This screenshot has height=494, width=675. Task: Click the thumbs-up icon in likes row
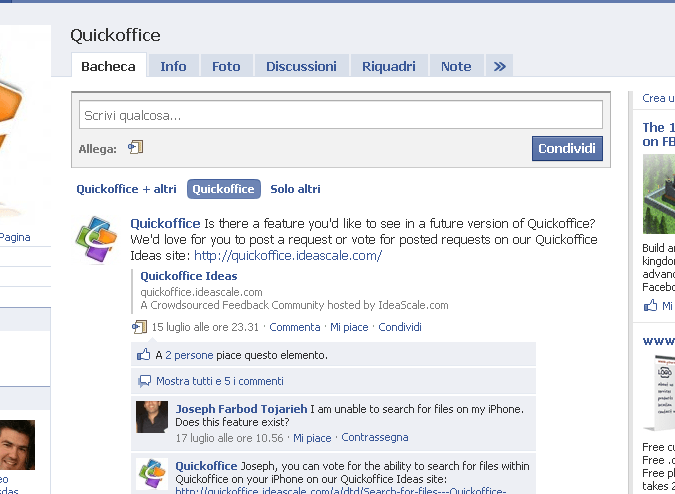[x=144, y=355]
